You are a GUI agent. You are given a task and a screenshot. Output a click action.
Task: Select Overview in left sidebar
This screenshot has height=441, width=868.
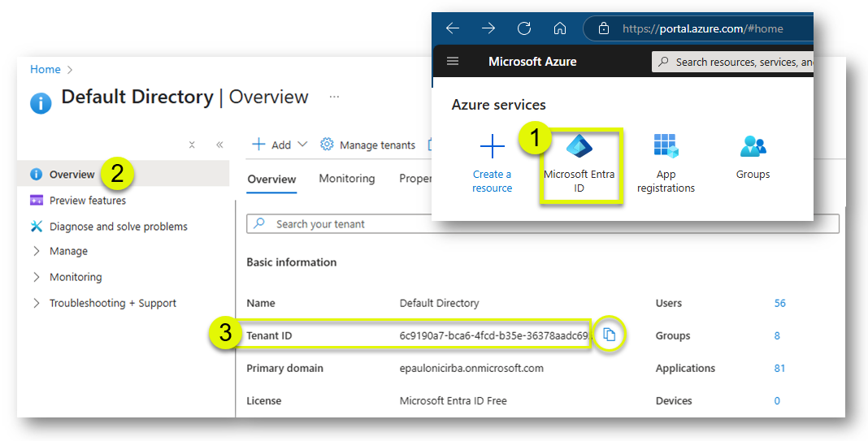click(x=124, y=175)
